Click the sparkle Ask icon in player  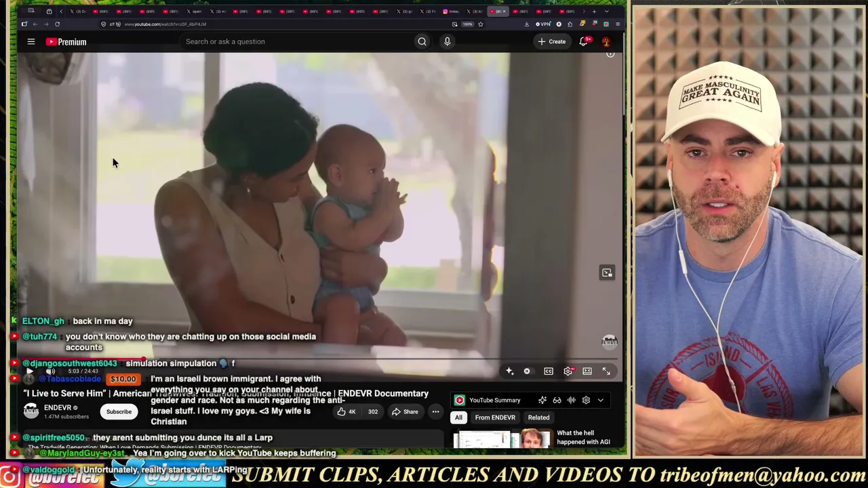509,371
